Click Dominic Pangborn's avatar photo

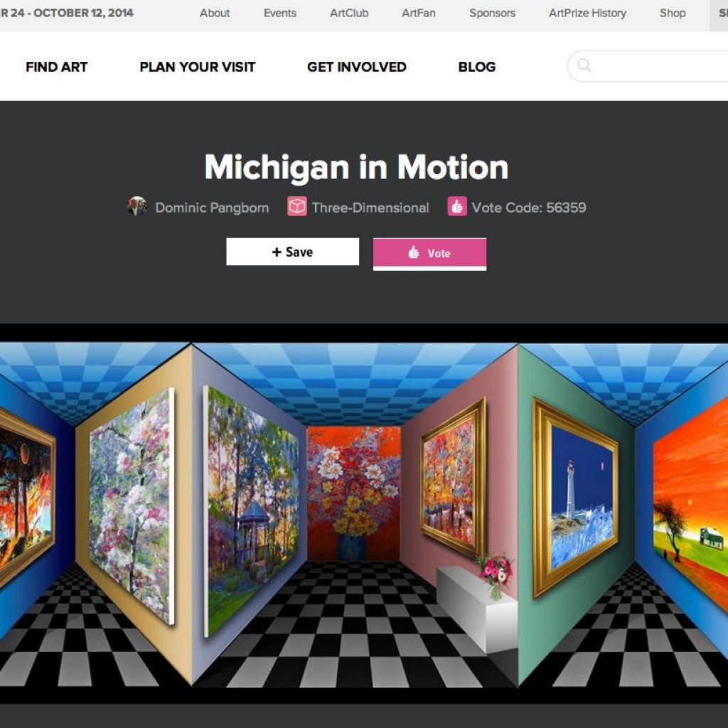[137, 206]
